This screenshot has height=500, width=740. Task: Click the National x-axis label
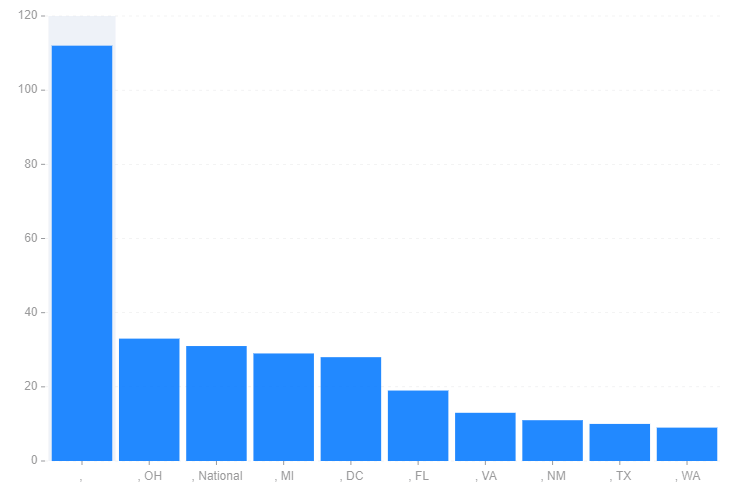218,476
